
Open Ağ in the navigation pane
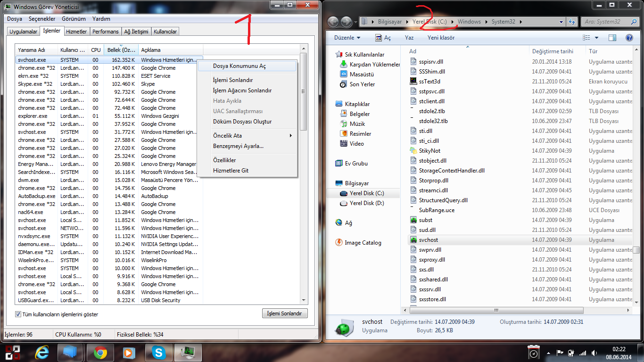(344, 223)
